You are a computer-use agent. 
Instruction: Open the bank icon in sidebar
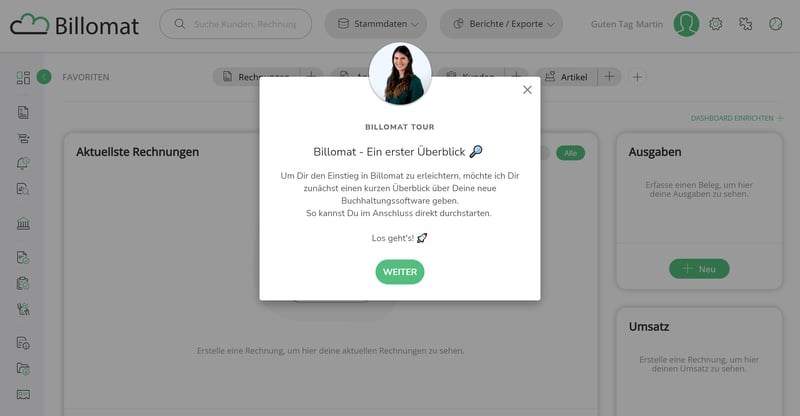pos(23,224)
